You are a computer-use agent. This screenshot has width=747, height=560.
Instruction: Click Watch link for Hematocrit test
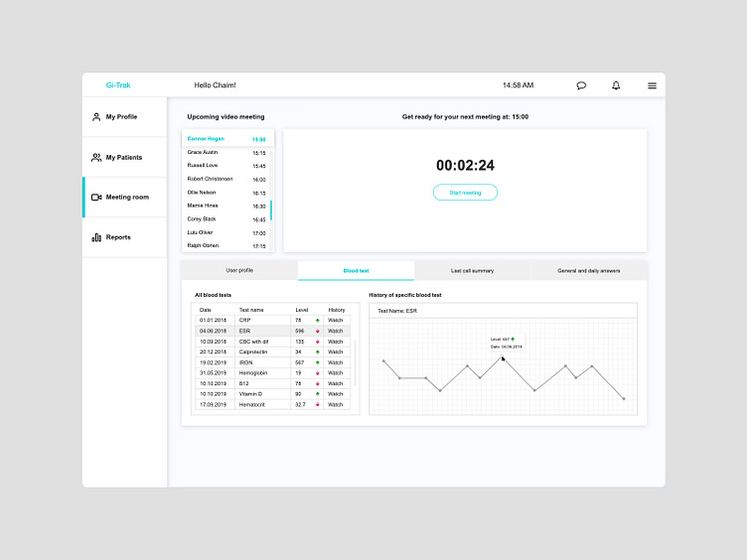click(x=336, y=405)
